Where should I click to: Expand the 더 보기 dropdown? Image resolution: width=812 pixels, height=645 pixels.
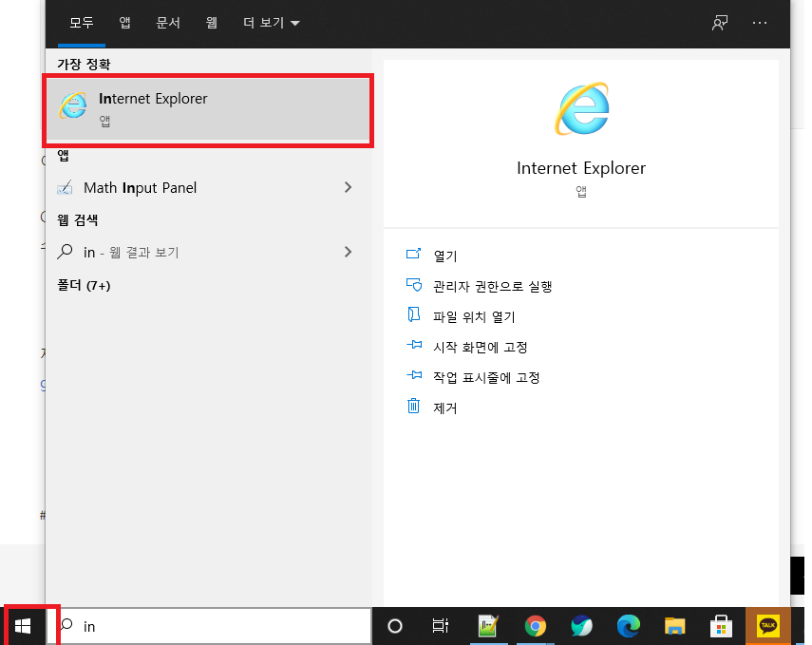(272, 23)
